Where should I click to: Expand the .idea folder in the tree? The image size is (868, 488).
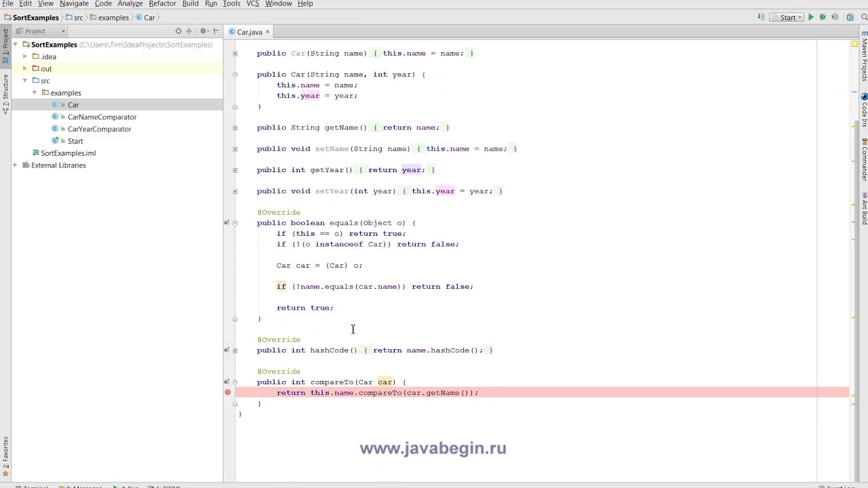25,57
